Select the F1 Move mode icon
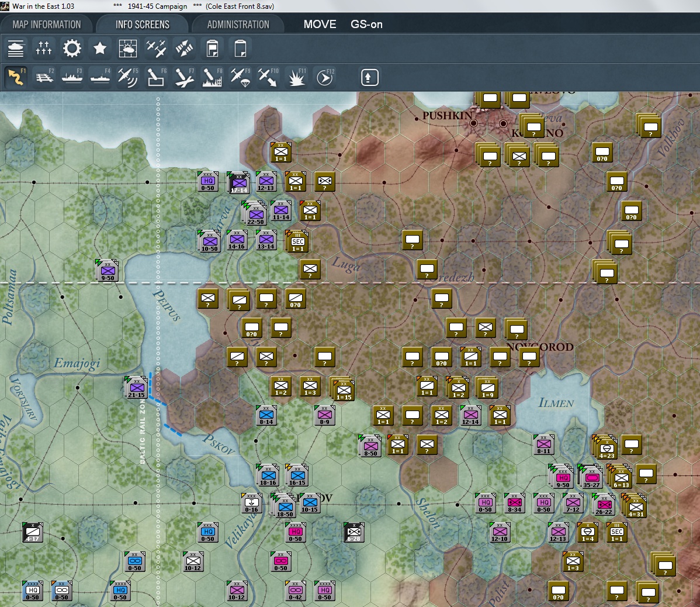This screenshot has height=607, width=700. 16,77
